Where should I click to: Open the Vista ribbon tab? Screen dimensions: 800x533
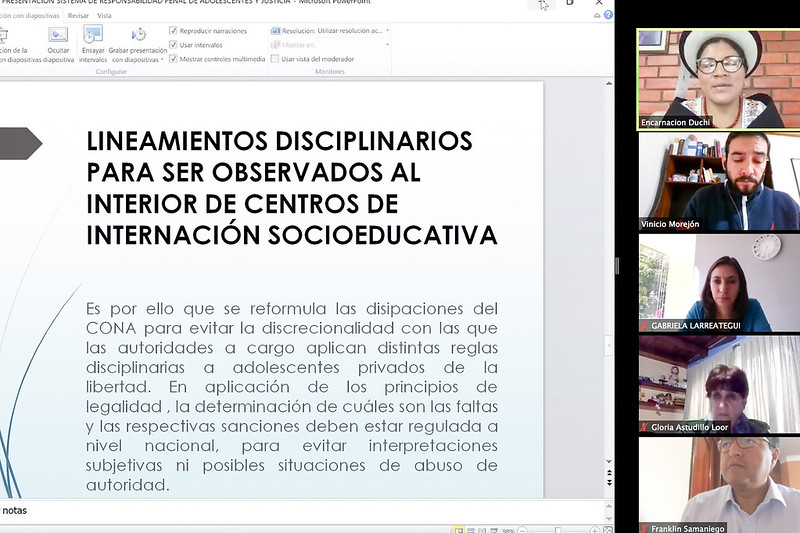(104, 16)
